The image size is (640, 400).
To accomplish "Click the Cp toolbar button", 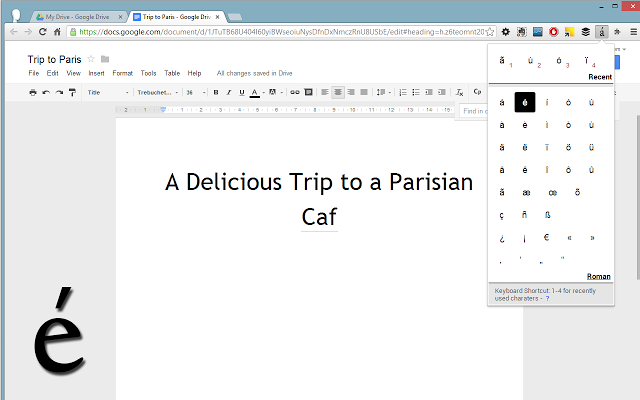I will [477, 92].
